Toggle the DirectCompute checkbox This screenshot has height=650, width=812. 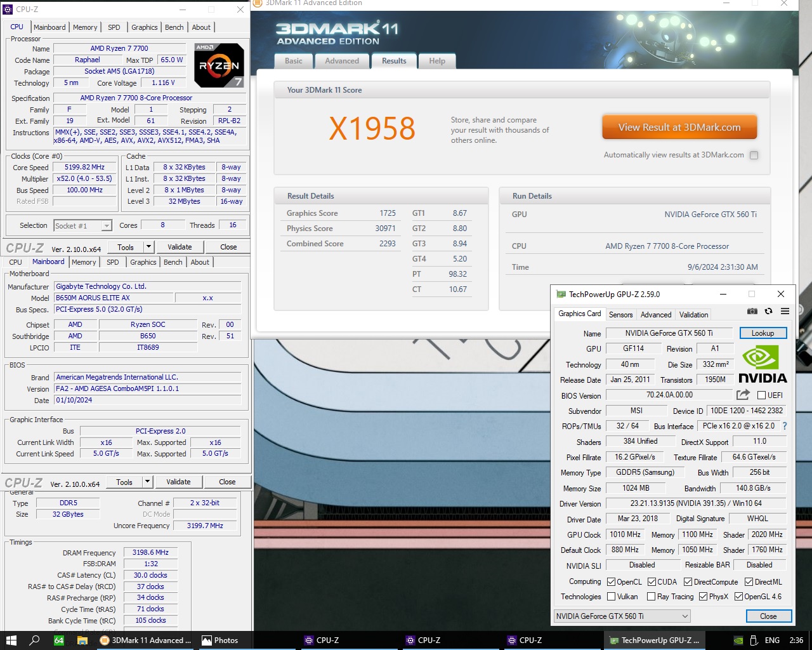[x=688, y=581]
